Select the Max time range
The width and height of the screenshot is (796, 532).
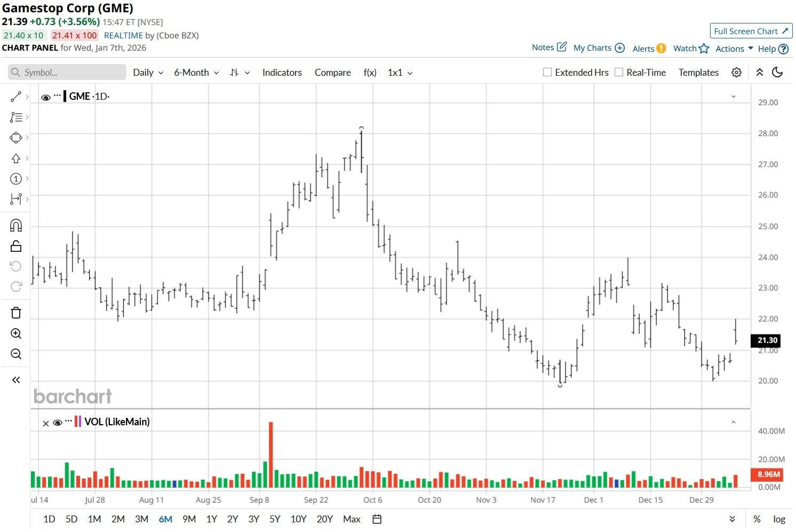click(x=352, y=519)
